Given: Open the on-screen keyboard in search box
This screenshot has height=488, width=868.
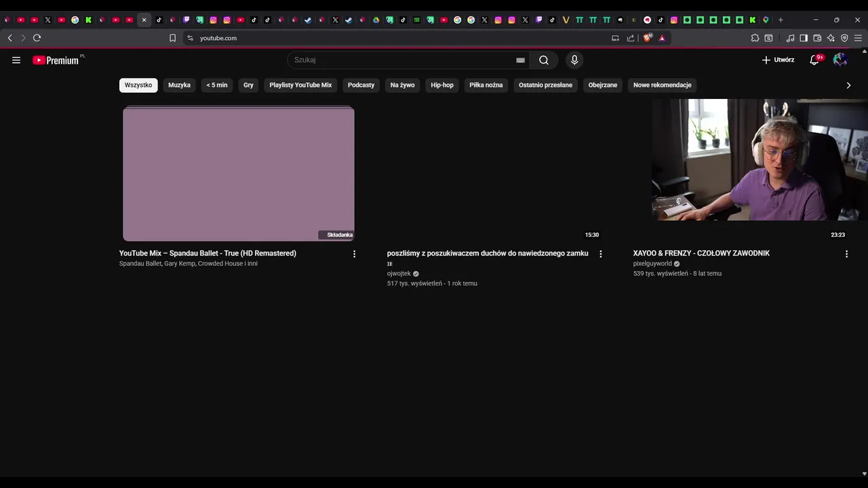Looking at the screenshot, I should tap(520, 60).
